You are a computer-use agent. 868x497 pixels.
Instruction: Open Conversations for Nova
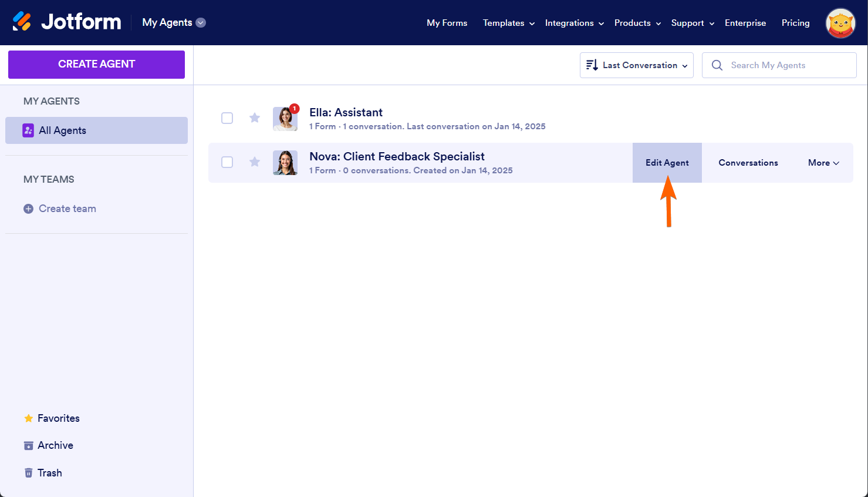pos(748,163)
